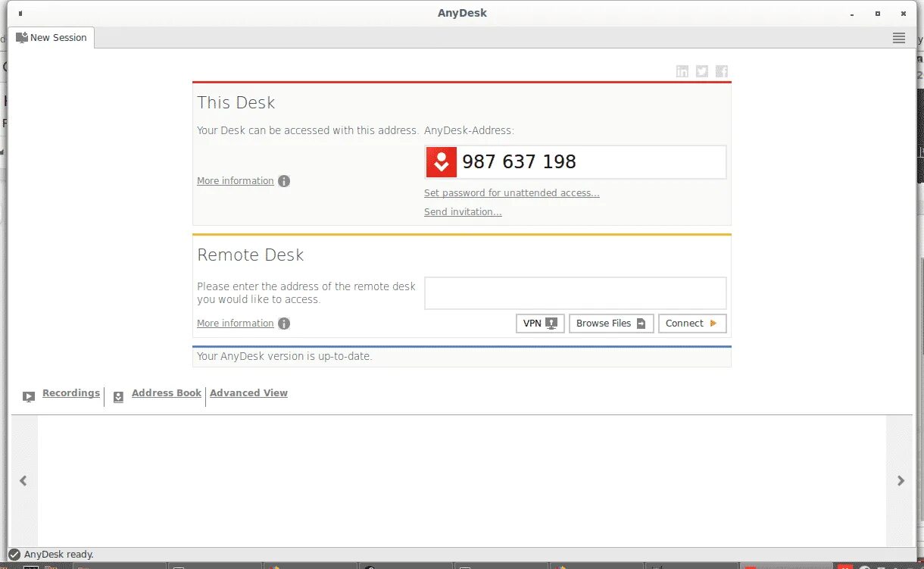The height and width of the screenshot is (569, 924).
Task: Open More information link under This Desk
Action: [x=236, y=181]
